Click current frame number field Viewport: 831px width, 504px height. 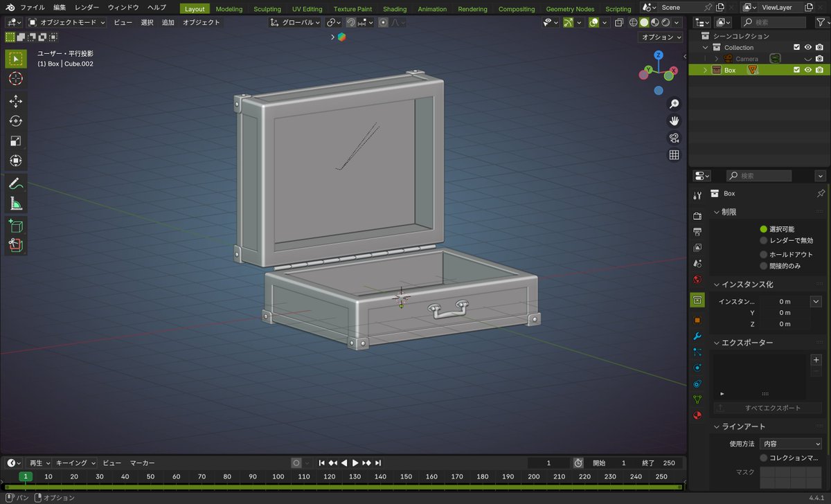point(548,462)
